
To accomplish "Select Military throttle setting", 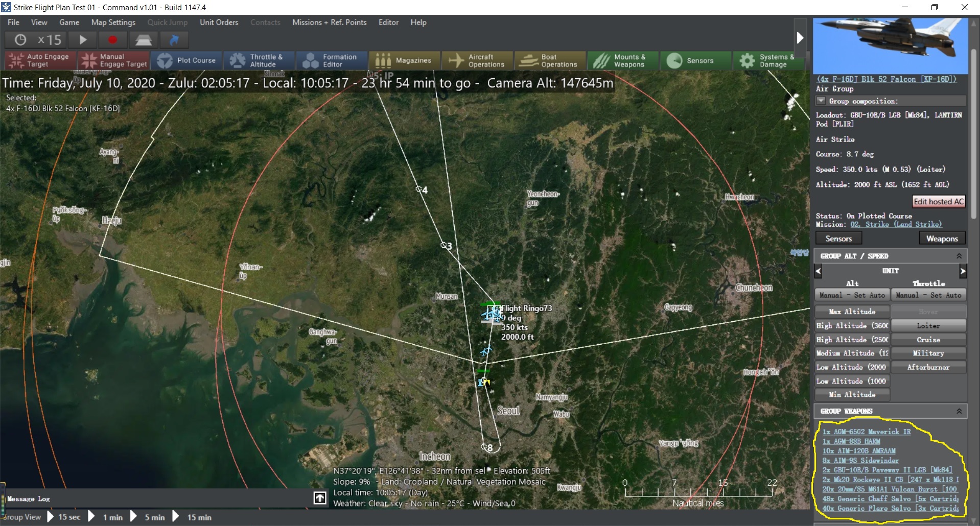I will [x=928, y=353].
